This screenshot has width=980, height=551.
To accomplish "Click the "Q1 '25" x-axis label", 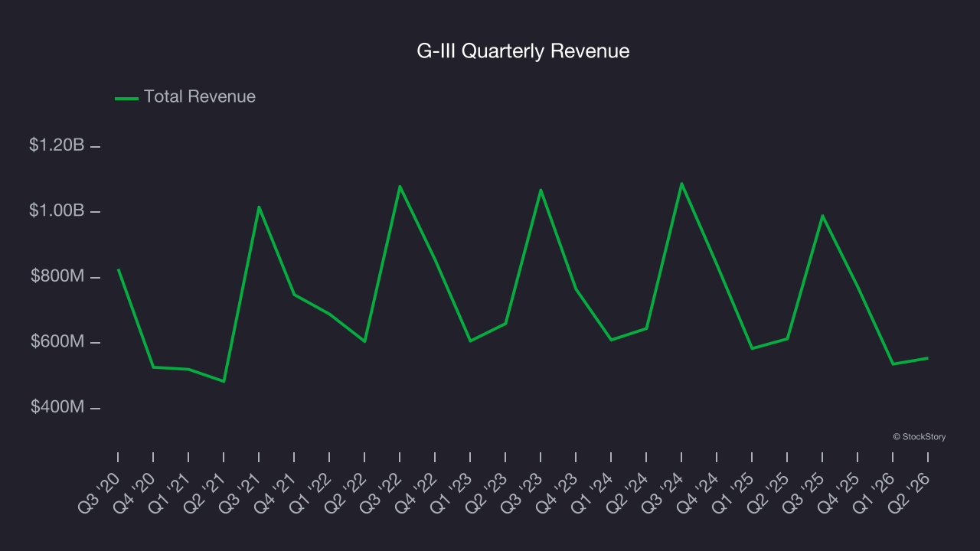I will point(735,494).
